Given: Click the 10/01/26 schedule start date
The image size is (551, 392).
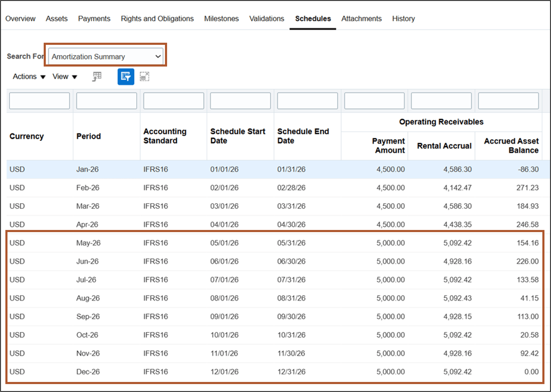Looking at the screenshot, I should pos(224,335).
